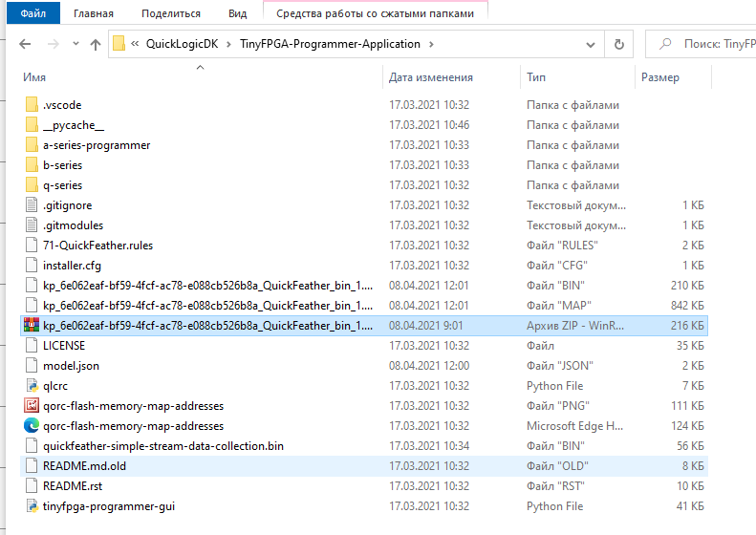
Task: Select the .gitignore text file icon
Action: 32,204
